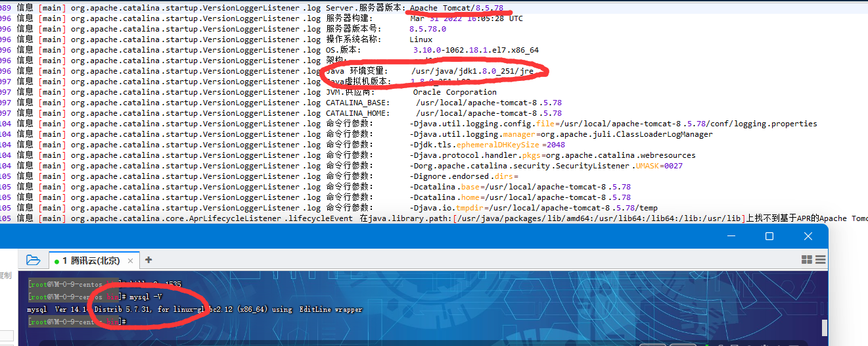Minimize the terminal window
This screenshot has width=868, height=346.
[x=733, y=236]
